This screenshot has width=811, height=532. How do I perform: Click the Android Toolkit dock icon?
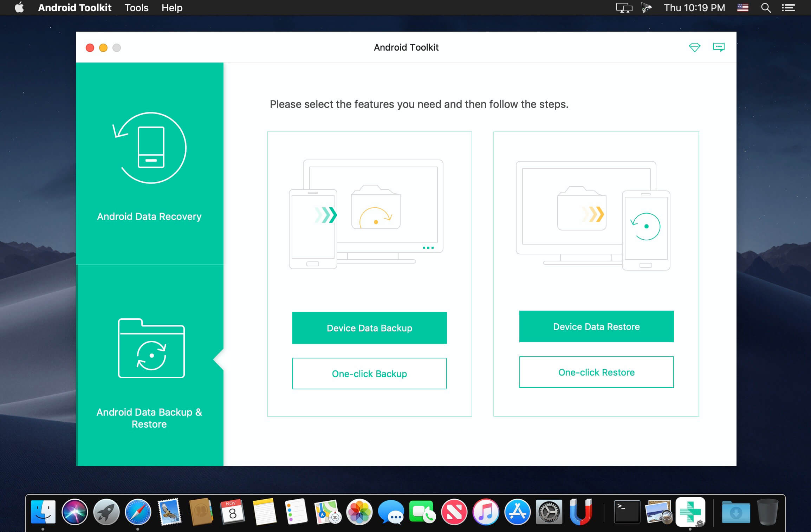690,512
